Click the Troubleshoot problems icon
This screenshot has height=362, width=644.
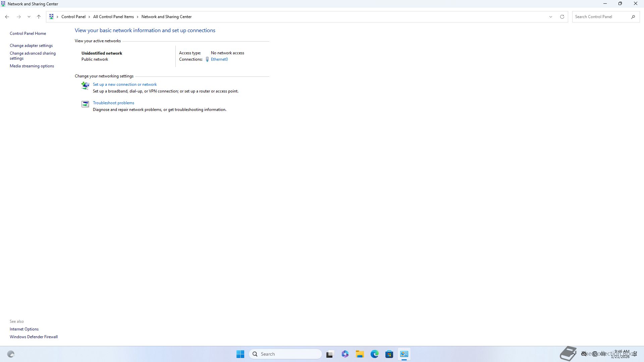pos(85,104)
